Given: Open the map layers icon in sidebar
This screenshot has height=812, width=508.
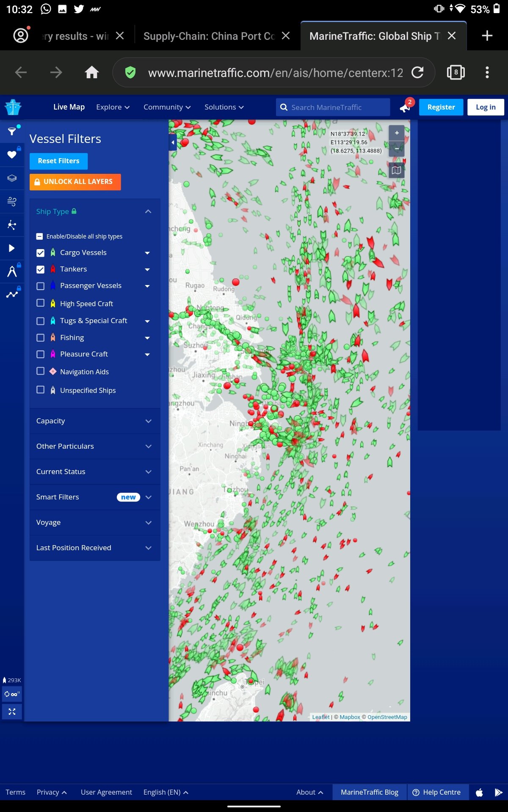Looking at the screenshot, I should coord(12,178).
